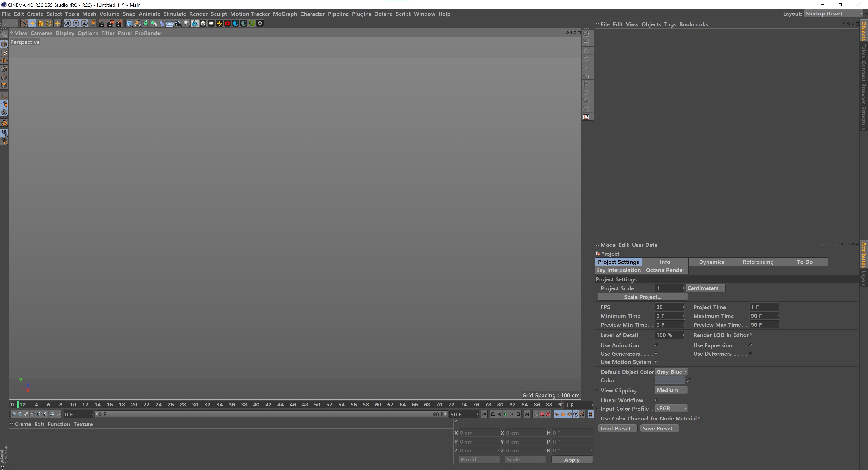Image resolution: width=868 pixels, height=470 pixels.
Task: Click Render to Picture Viewer icon
Action: (111, 23)
